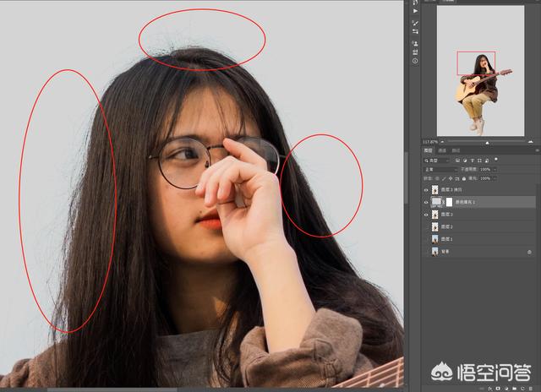Select the 图层 3 拷贝 layer name
Image resolution: width=541 pixels, height=392 pixels.
(x=451, y=190)
